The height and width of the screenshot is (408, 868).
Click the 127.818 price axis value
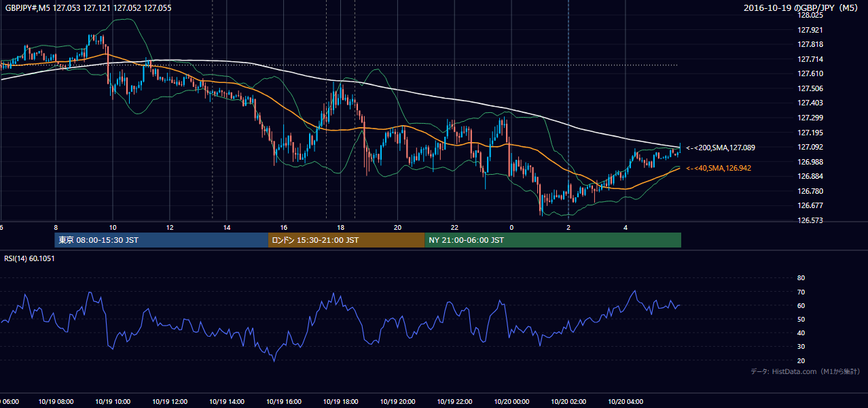[810, 44]
